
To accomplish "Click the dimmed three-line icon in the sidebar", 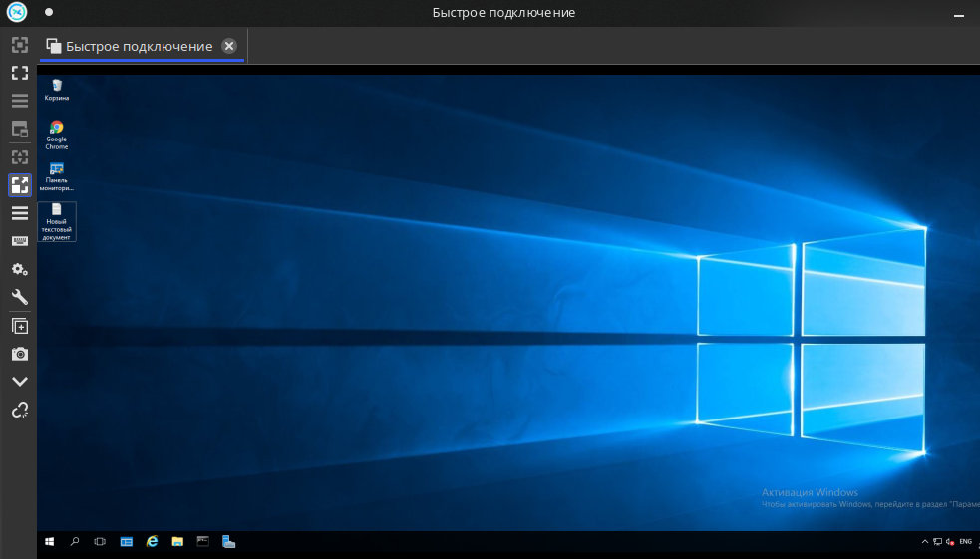I will (20, 101).
